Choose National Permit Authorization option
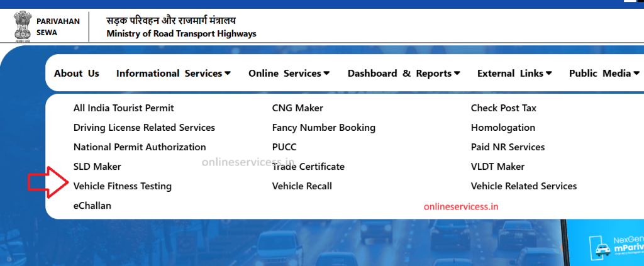The height and width of the screenshot is (266, 644). coord(140,147)
